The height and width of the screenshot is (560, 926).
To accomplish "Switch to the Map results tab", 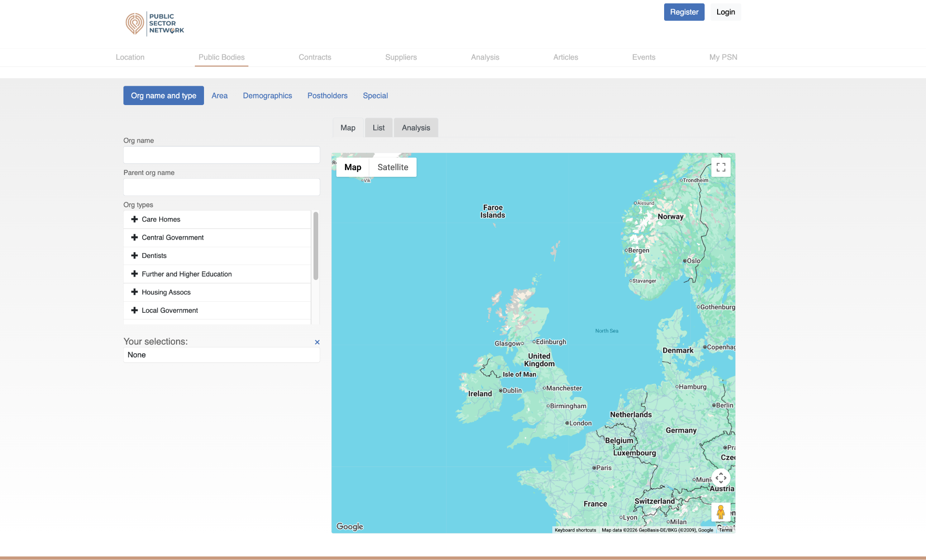I will pos(348,128).
